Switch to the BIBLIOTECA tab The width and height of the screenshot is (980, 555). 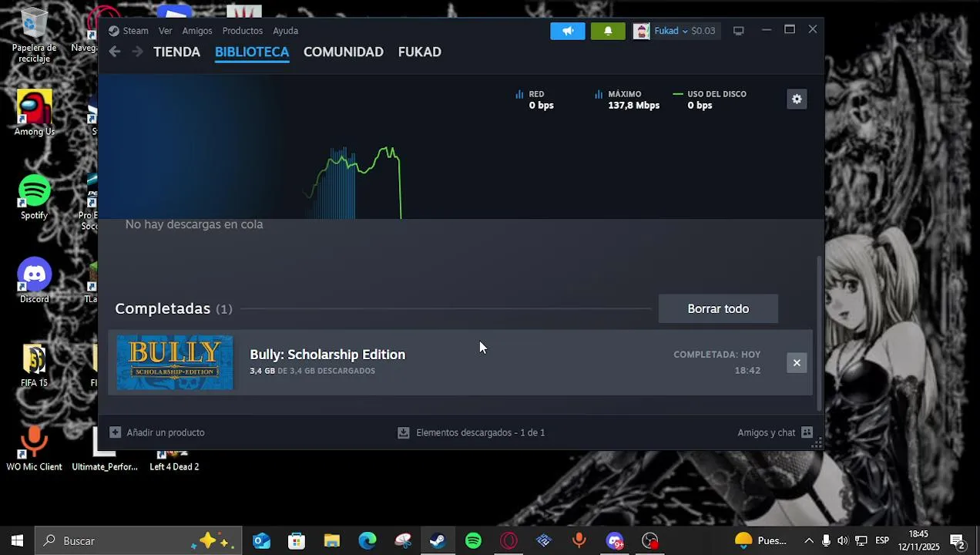tap(252, 52)
